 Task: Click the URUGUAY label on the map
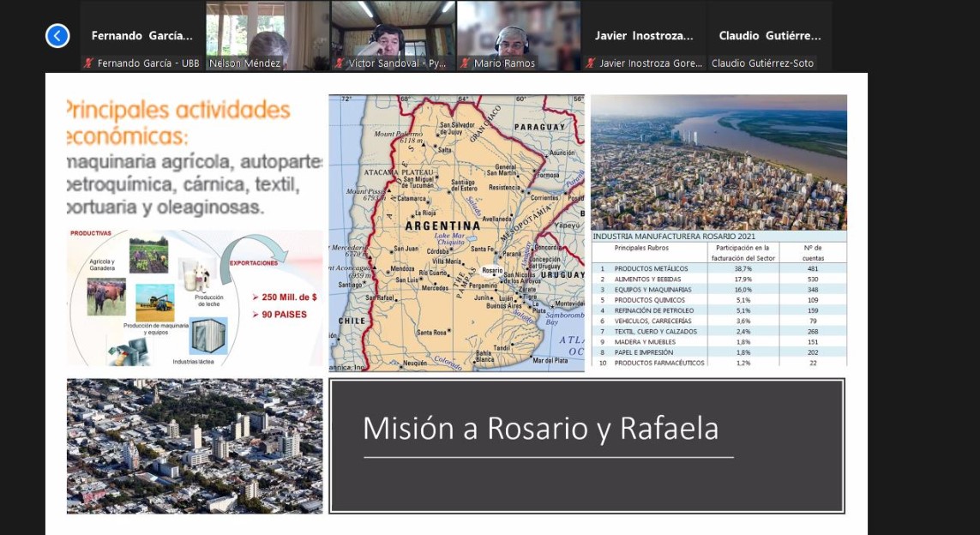[x=562, y=274]
